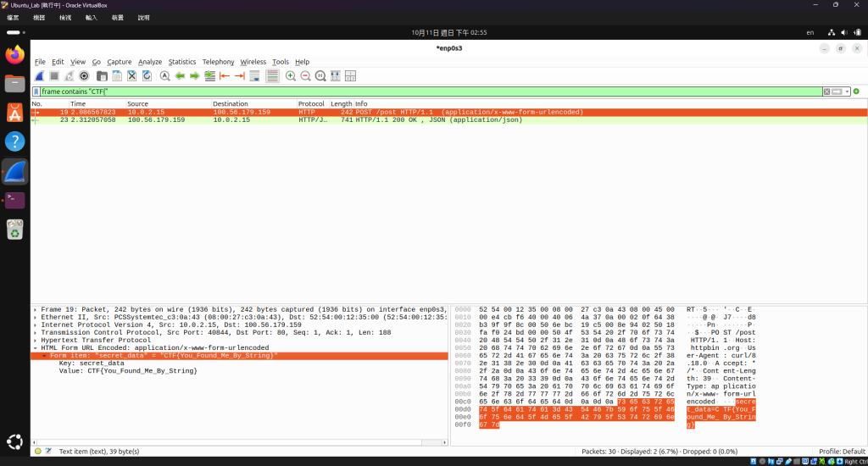Select packet 23 HTTP 200 OK row
This screenshot has width=868, height=466.
pyautogui.click(x=449, y=120)
